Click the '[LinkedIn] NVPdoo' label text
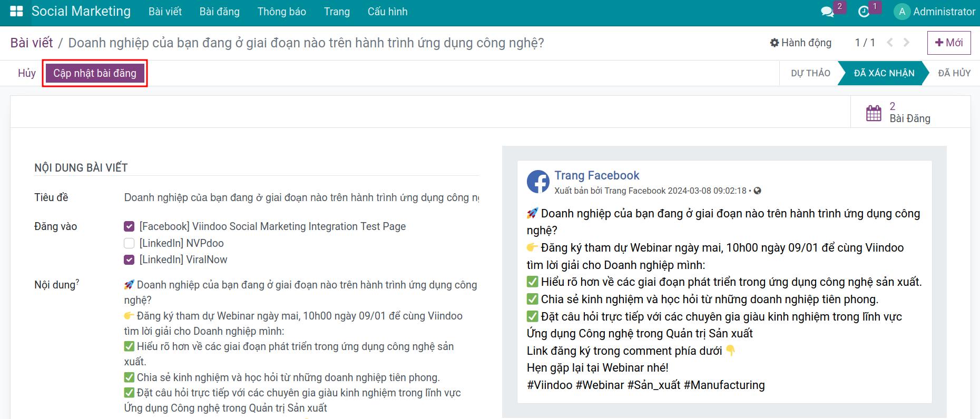 tap(181, 243)
